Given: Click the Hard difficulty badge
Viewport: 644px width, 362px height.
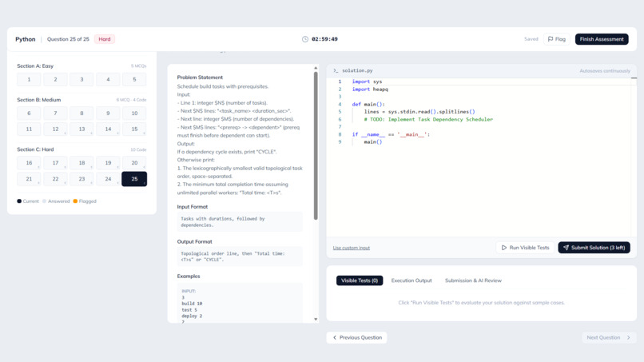Looking at the screenshot, I should pos(105,39).
